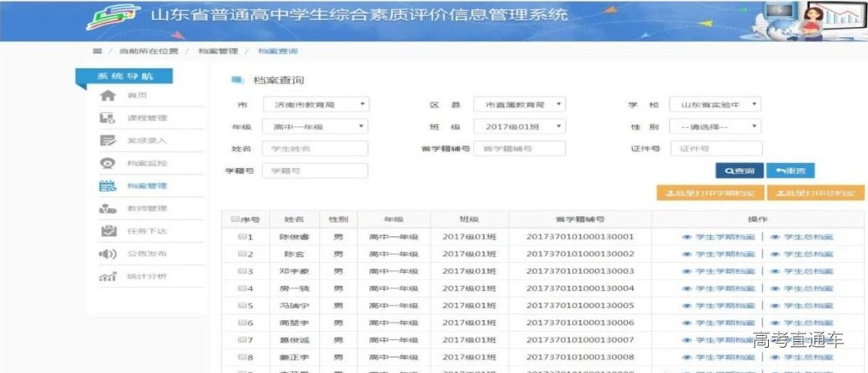The image size is (868, 373).
Task: Open 统计分析 chart icon
Action: (107, 276)
